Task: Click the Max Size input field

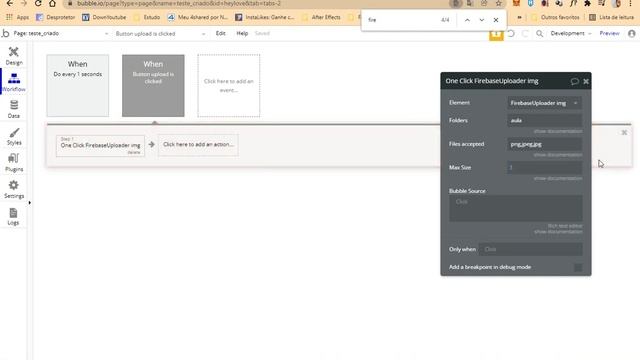Action: 544,167
